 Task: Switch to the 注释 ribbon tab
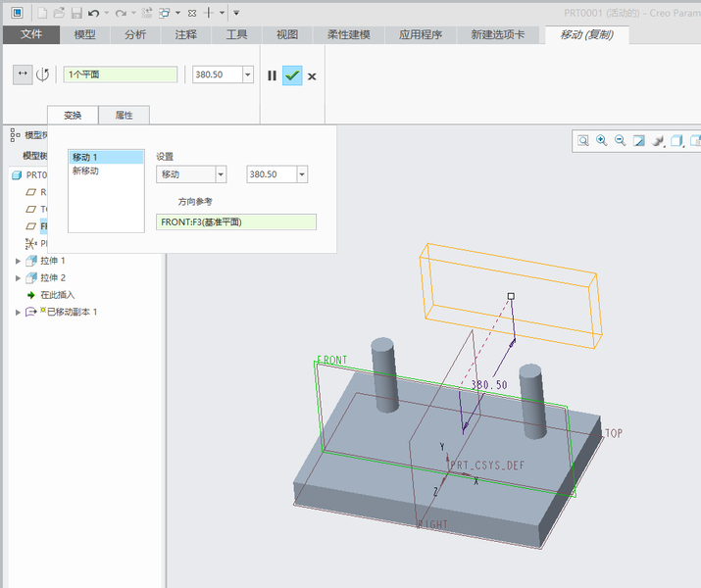(186, 34)
